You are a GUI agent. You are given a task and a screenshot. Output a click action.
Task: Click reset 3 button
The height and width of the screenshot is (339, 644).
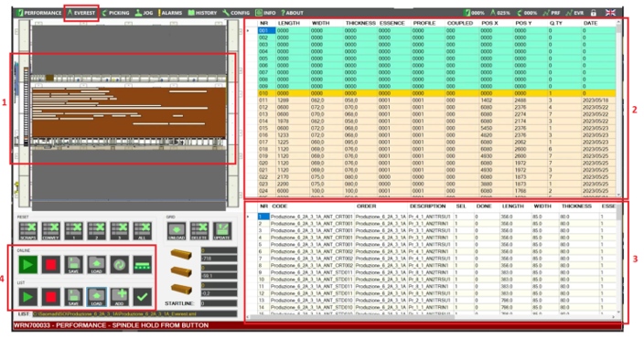(120, 231)
